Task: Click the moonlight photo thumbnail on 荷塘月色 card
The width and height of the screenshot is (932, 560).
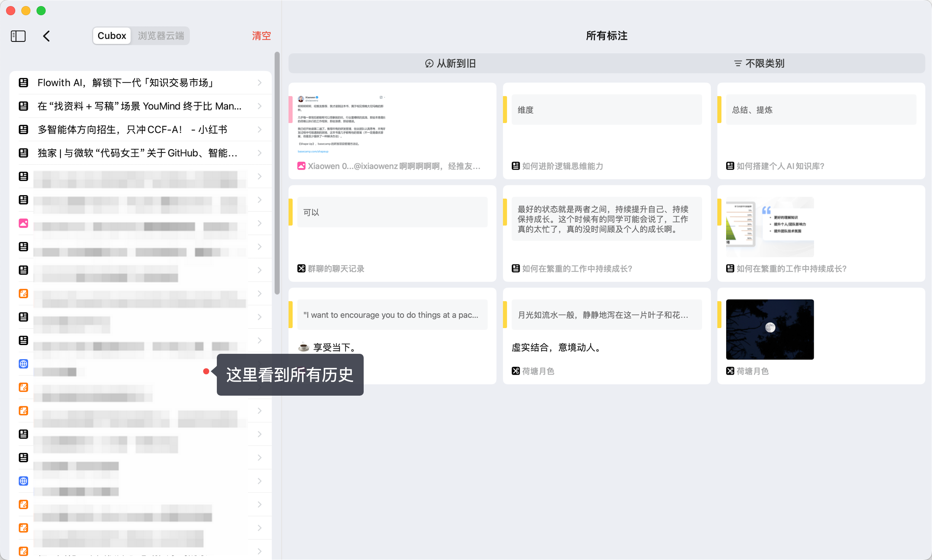Action: [770, 329]
